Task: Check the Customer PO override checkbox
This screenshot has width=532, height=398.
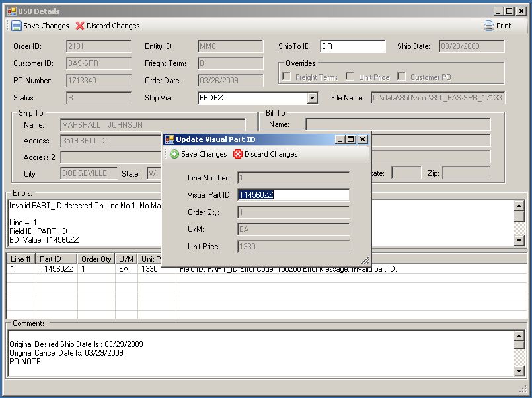Action: 401,77
